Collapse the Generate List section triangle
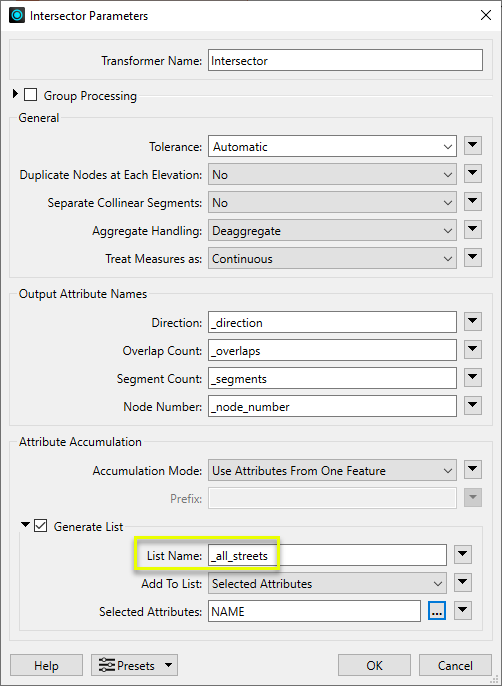Viewport: 502px width, 686px height. coord(25,524)
